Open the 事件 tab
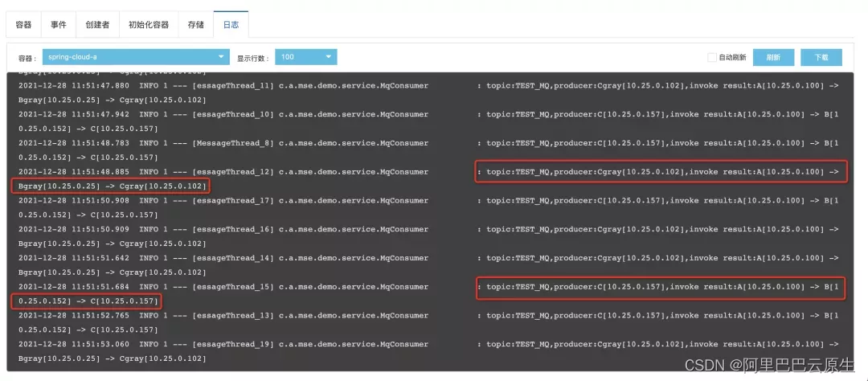 click(59, 24)
